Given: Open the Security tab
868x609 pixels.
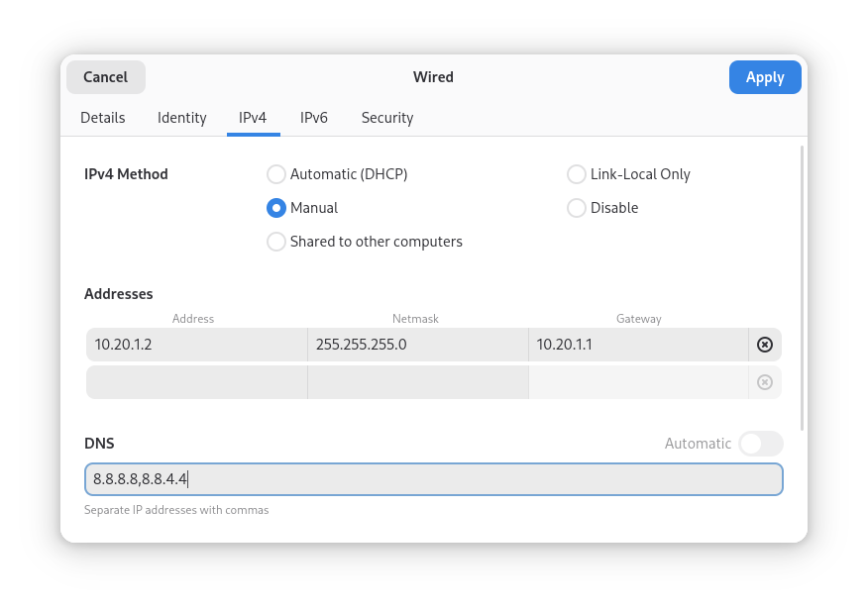Looking at the screenshot, I should [386, 118].
